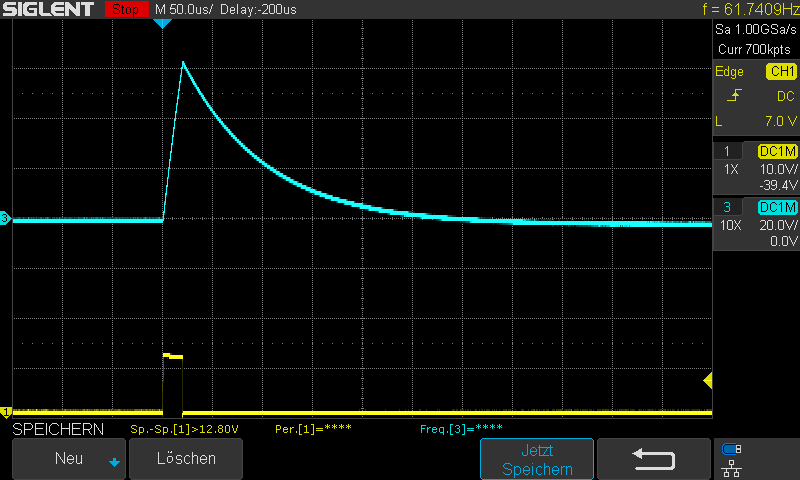Click the red Stop status indicator
The image size is (800, 480).
126,9
